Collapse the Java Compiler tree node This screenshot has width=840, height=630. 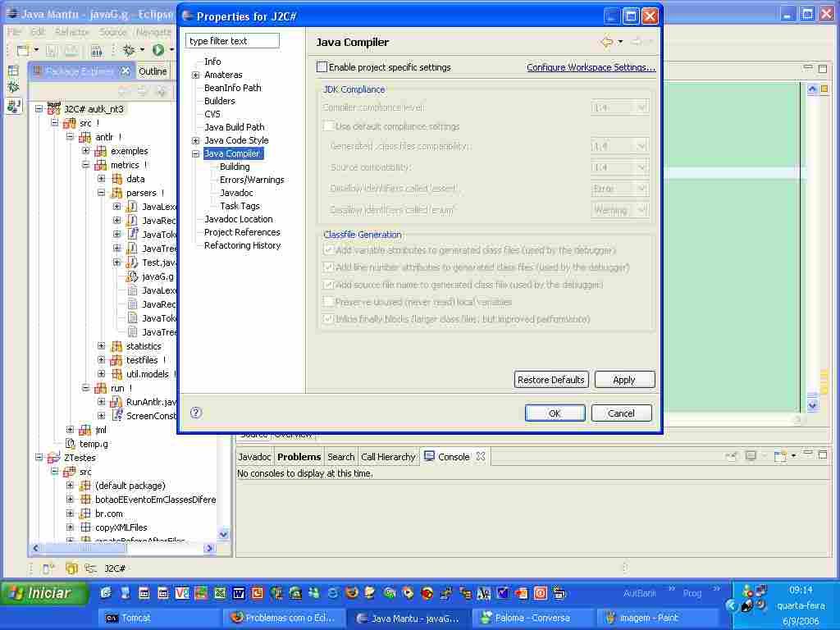196,153
